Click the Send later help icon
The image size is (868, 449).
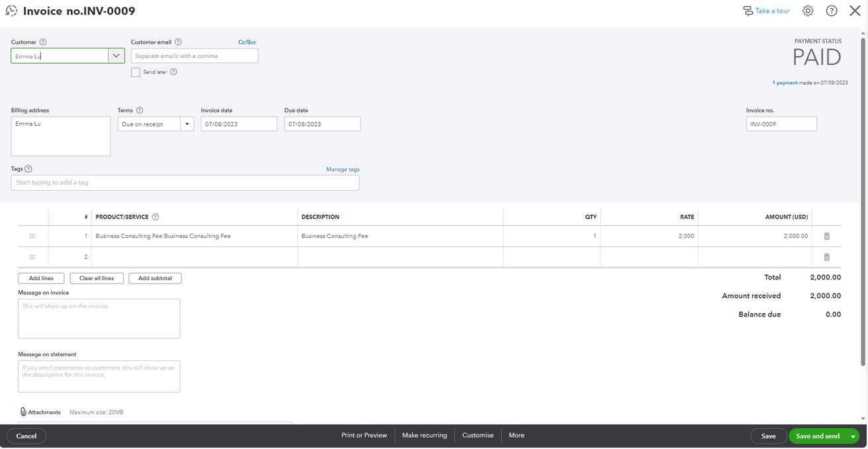click(x=173, y=72)
